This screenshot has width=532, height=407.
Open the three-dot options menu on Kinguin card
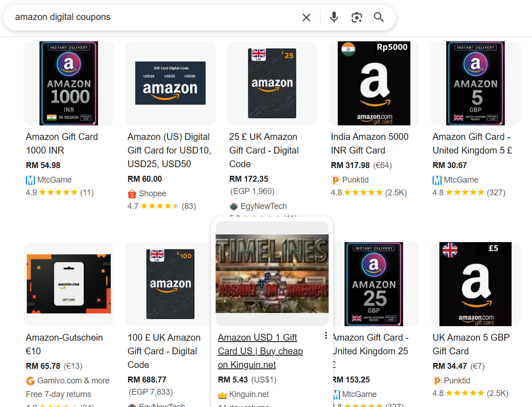pyautogui.click(x=325, y=335)
